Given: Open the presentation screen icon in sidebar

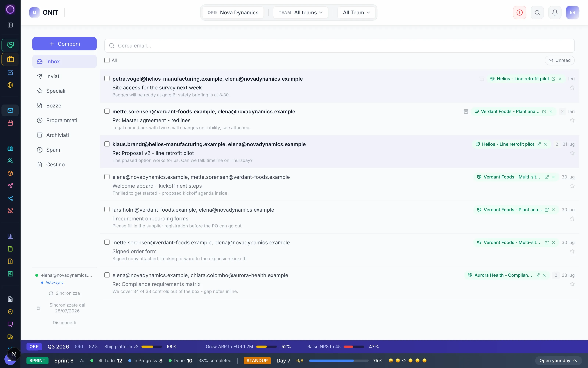Looking at the screenshot, I should [x=10, y=324].
